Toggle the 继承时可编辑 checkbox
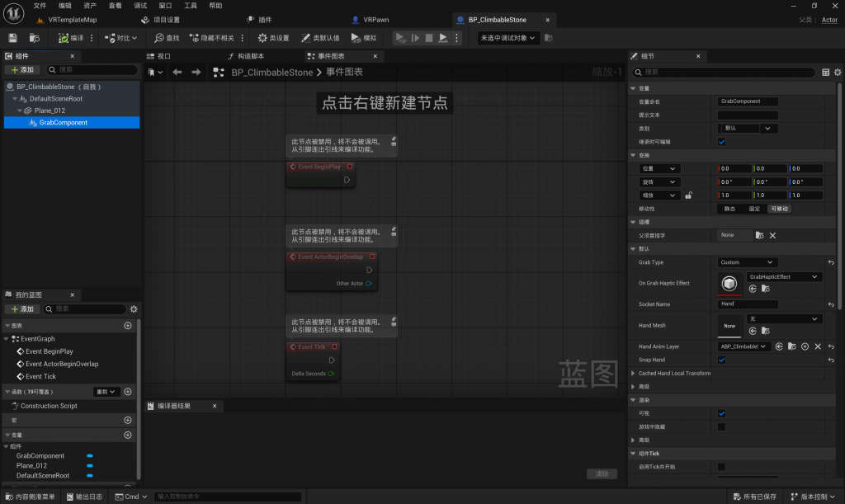 click(721, 142)
